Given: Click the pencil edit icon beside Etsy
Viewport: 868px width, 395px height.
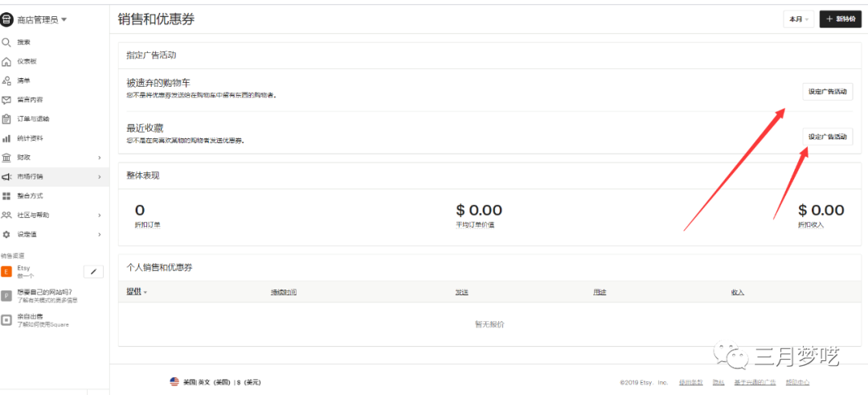Looking at the screenshot, I should (93, 272).
